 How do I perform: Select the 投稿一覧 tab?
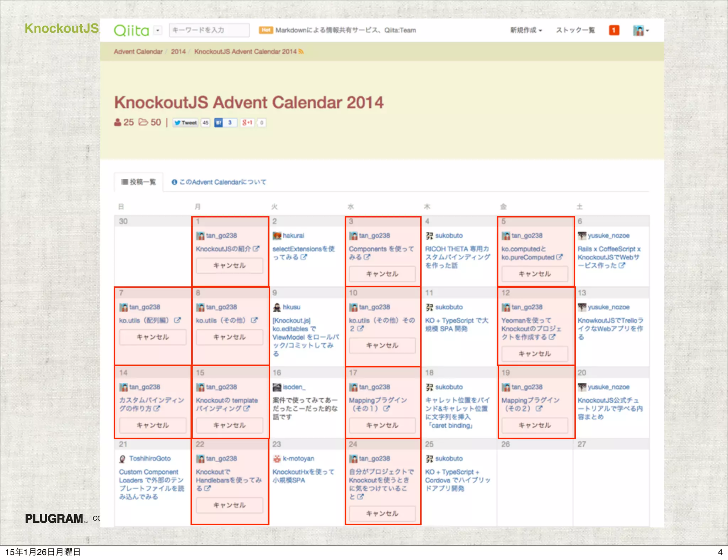tap(139, 182)
